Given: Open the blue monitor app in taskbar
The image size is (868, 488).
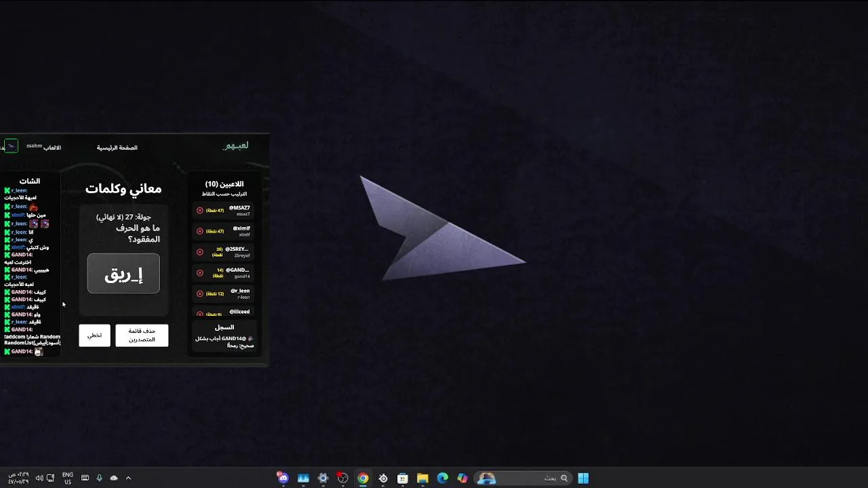Looking at the screenshot, I should pyautogui.click(x=303, y=478).
